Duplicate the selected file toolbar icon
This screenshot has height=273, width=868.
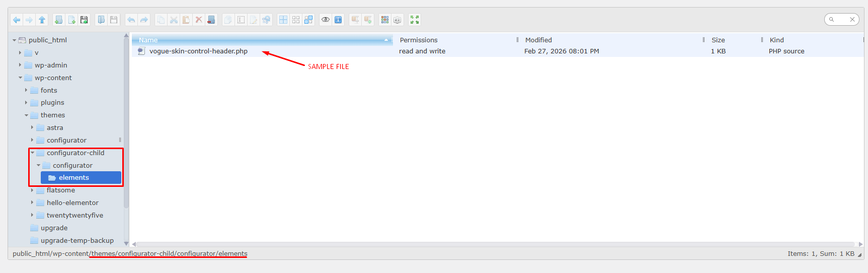[x=228, y=20]
